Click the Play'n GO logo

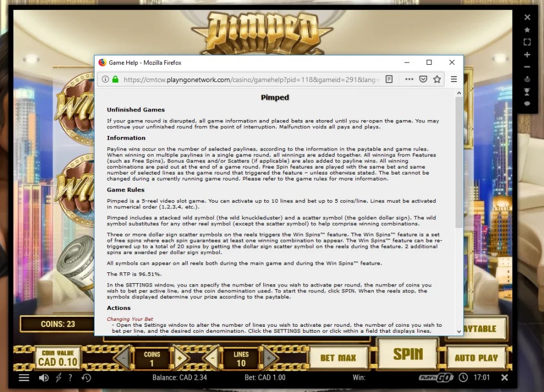(x=436, y=377)
